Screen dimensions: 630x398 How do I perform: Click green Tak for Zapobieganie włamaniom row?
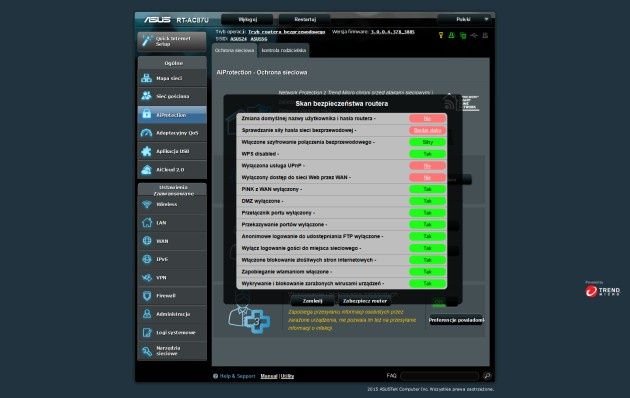(428, 272)
